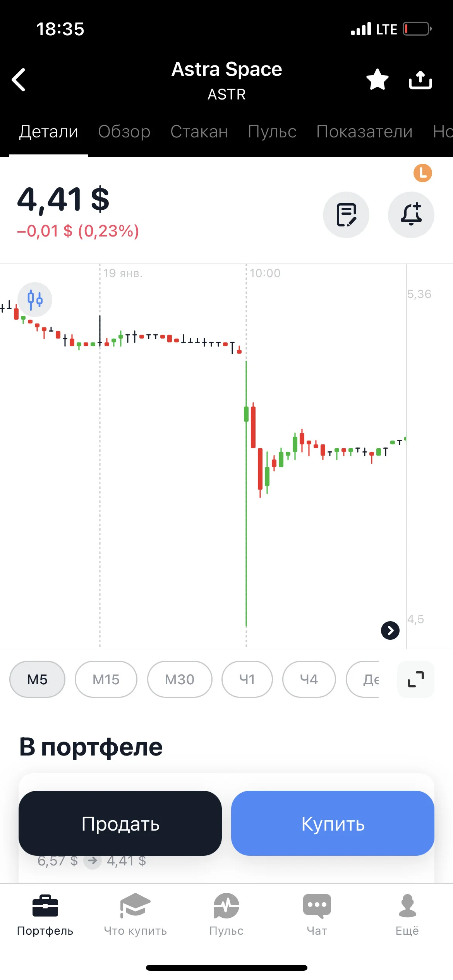Screen dimensions: 453x980
Task: Tap the Продать button
Action: coord(120,823)
